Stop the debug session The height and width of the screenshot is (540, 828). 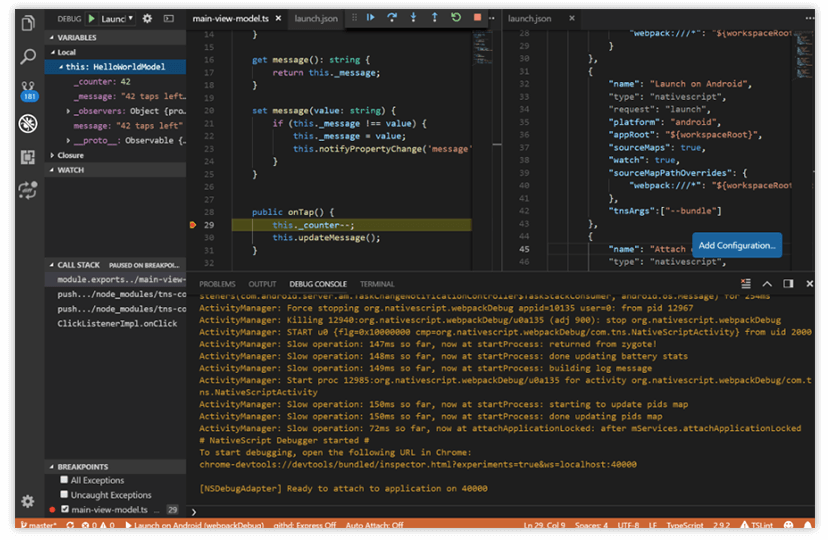[477, 17]
